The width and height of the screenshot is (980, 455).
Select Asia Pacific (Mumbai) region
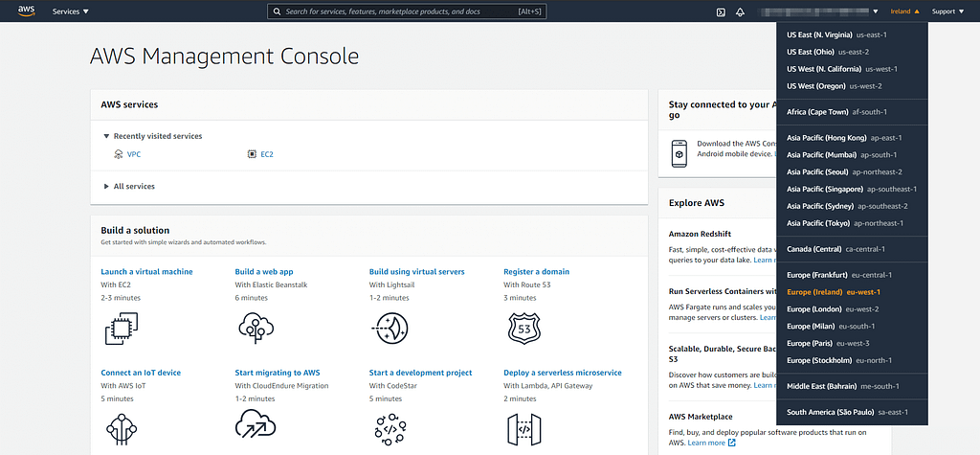852,154
